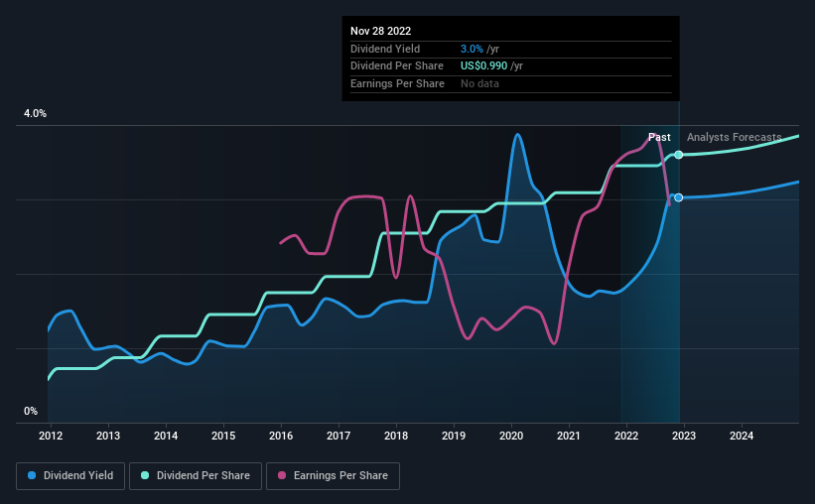Click the No data earnings value

[x=479, y=83]
